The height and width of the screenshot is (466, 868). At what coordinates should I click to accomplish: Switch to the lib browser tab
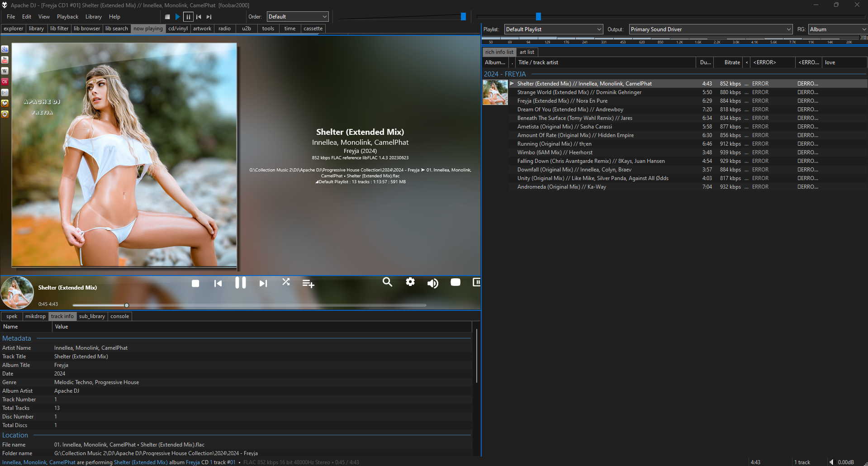click(x=87, y=29)
